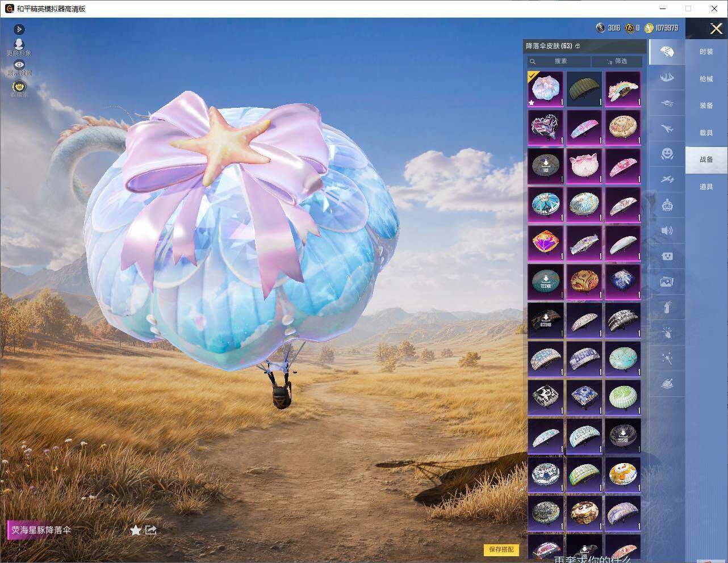The height and width of the screenshot is (563, 728).
Task: Select the 战备 tab
Action: pos(706,159)
